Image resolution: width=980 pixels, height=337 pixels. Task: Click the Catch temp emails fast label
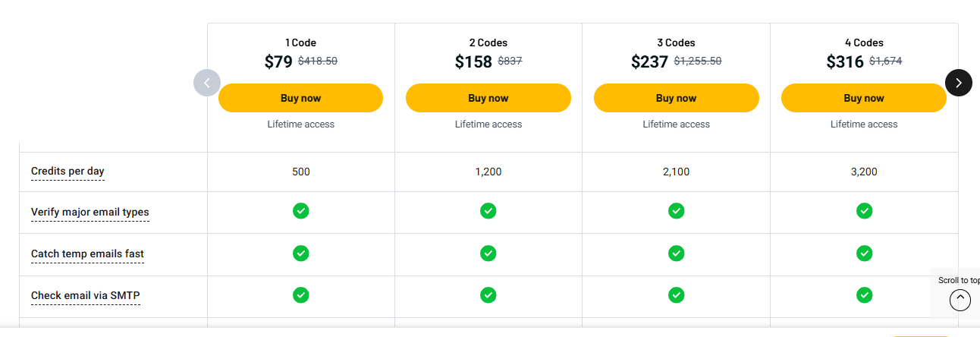[x=87, y=254]
